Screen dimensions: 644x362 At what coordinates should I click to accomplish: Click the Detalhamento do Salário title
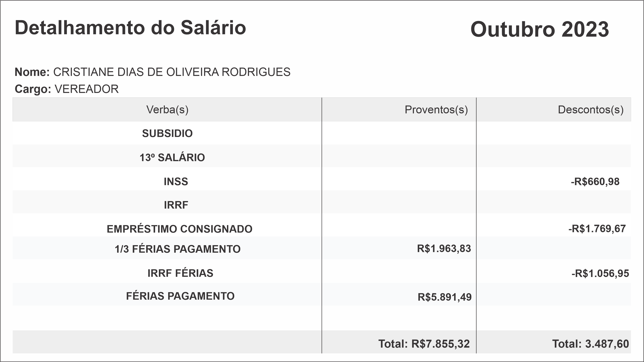pyautogui.click(x=130, y=28)
